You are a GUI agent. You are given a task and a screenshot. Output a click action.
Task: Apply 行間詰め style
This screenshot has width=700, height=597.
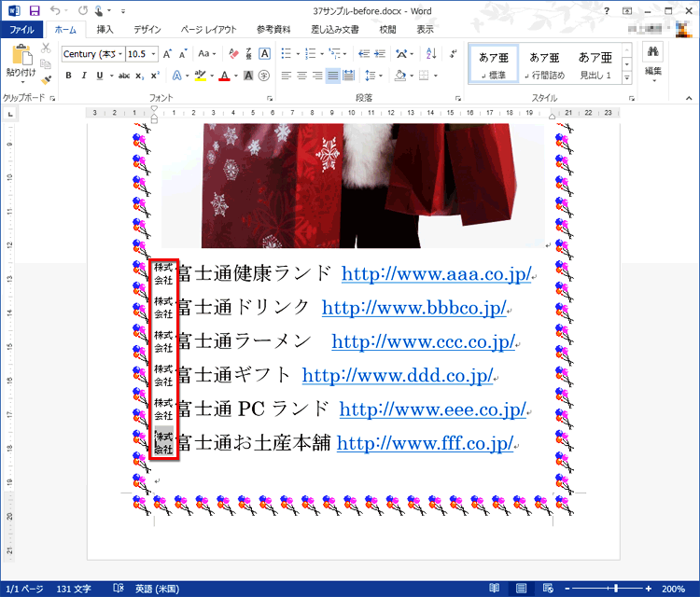544,65
